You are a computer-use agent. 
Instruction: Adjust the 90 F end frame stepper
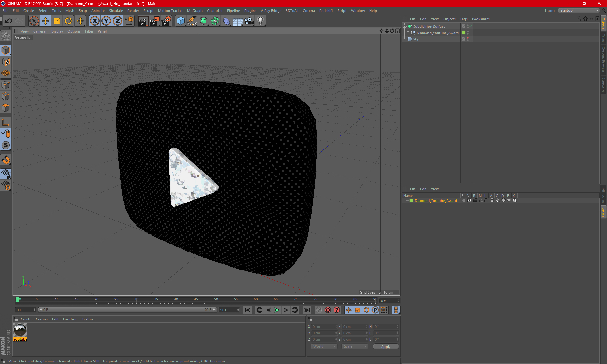click(238, 310)
